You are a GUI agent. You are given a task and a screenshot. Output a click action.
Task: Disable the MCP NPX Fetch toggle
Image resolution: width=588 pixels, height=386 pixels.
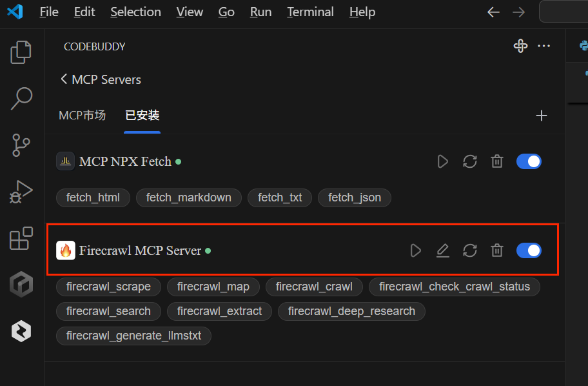click(x=529, y=161)
